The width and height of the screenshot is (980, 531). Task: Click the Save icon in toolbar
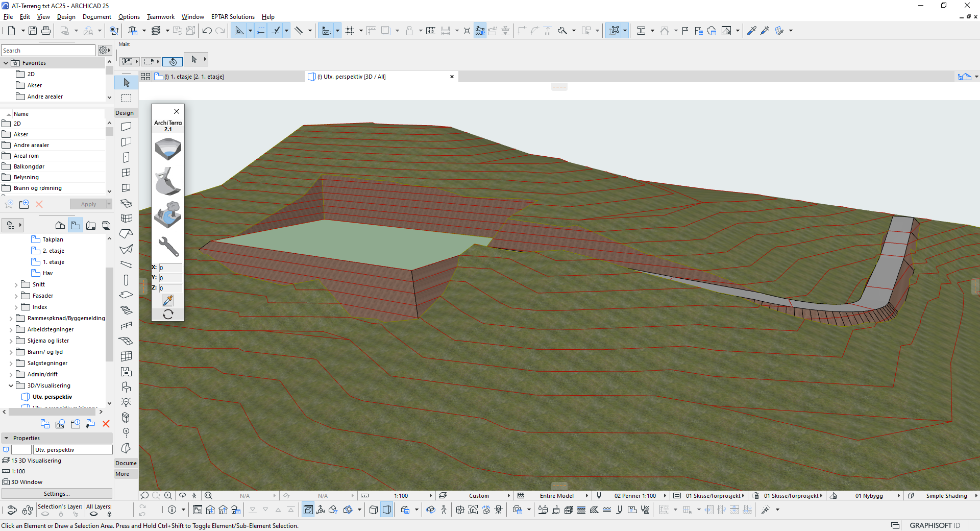click(33, 31)
